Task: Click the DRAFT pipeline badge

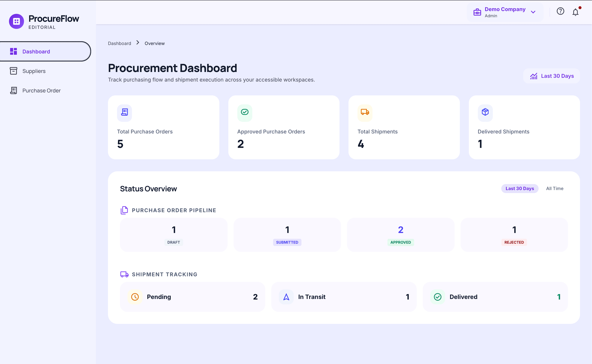Action: pos(174,242)
